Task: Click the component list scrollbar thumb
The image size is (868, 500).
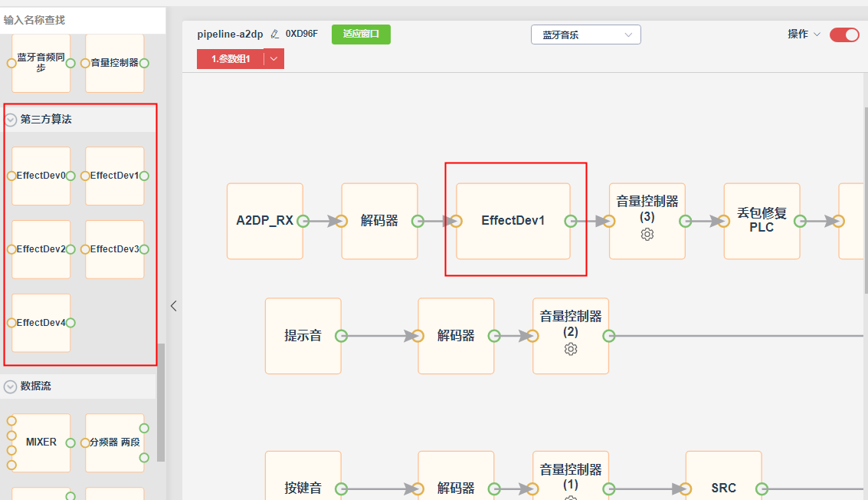Action: coord(161,403)
